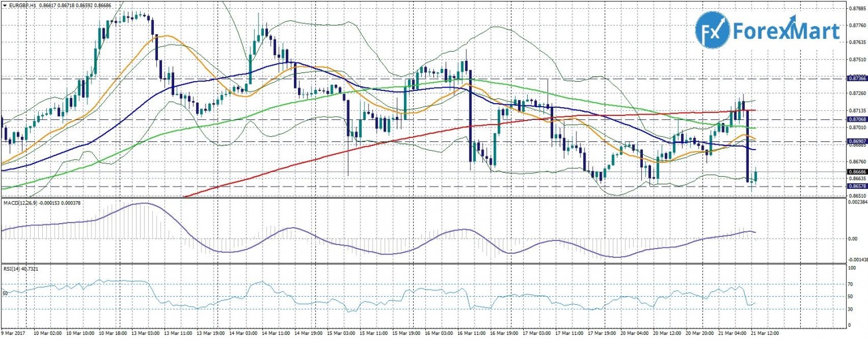Click the RSI 50 level label
The image size is (868, 339).
point(6,294)
